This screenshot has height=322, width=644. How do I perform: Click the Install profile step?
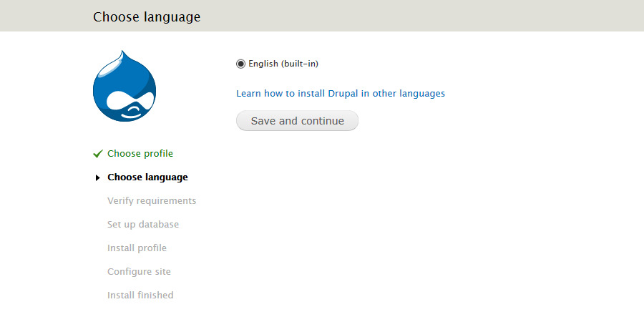pos(137,248)
